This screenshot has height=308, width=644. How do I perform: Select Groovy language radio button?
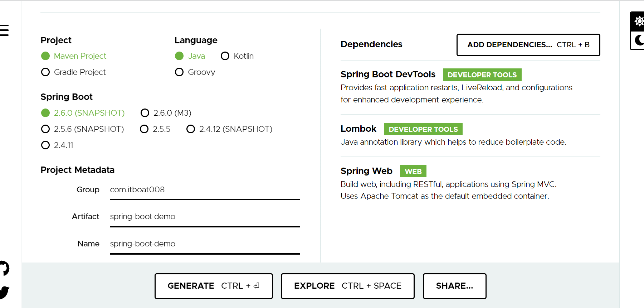[179, 72]
